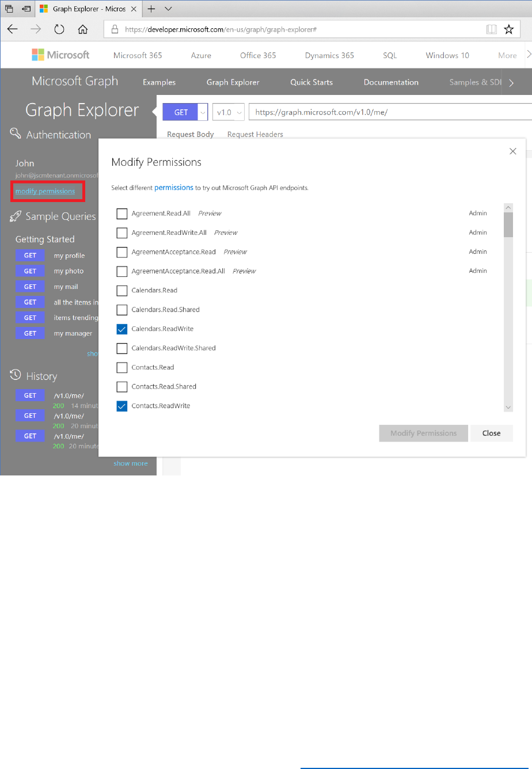The image size is (532, 769).
Task: Click show more under History
Action: (x=131, y=463)
